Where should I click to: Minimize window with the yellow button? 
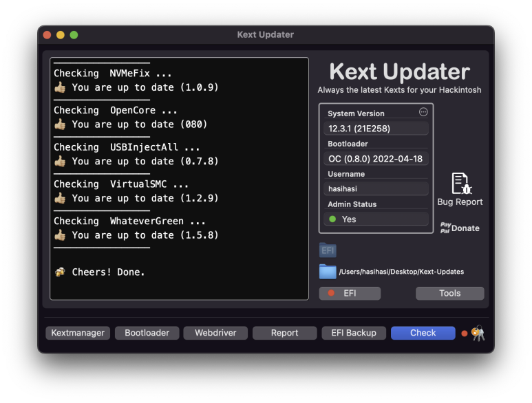point(61,35)
